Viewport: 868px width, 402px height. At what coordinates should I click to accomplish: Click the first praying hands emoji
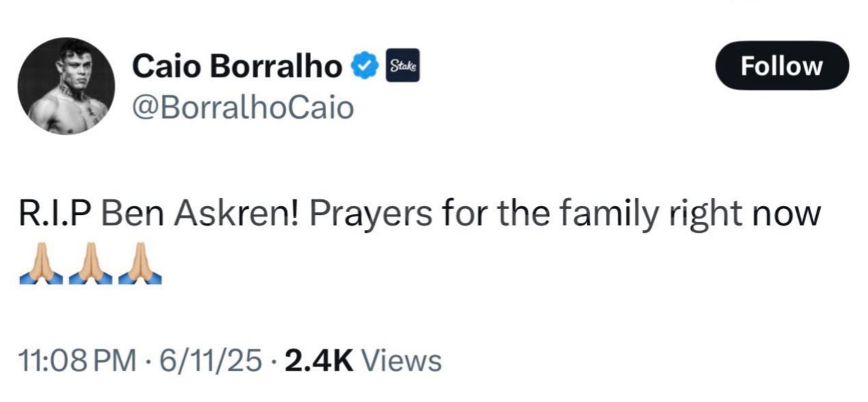[x=40, y=264]
